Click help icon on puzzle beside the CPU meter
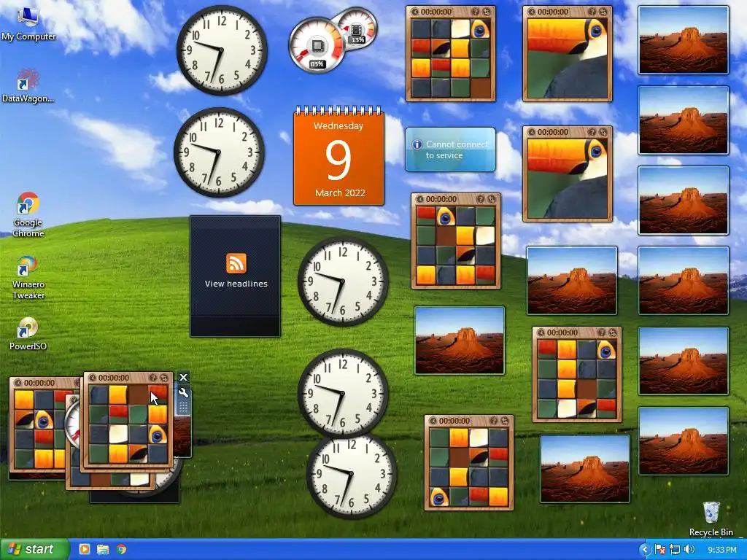Screen dimensions: 747x560 (475, 12)
